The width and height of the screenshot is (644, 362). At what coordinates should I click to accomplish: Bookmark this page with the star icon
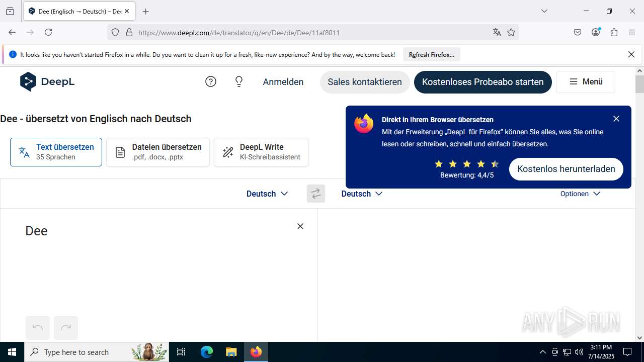[x=511, y=32]
